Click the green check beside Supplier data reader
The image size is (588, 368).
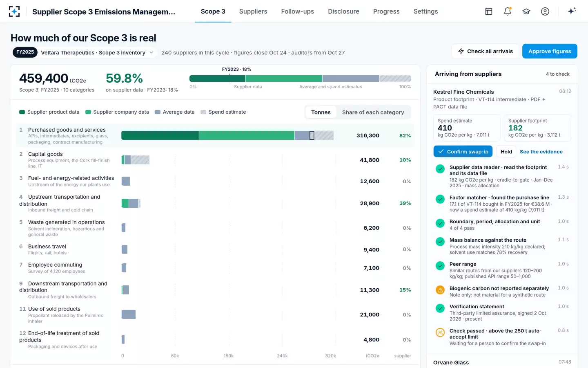tap(440, 169)
